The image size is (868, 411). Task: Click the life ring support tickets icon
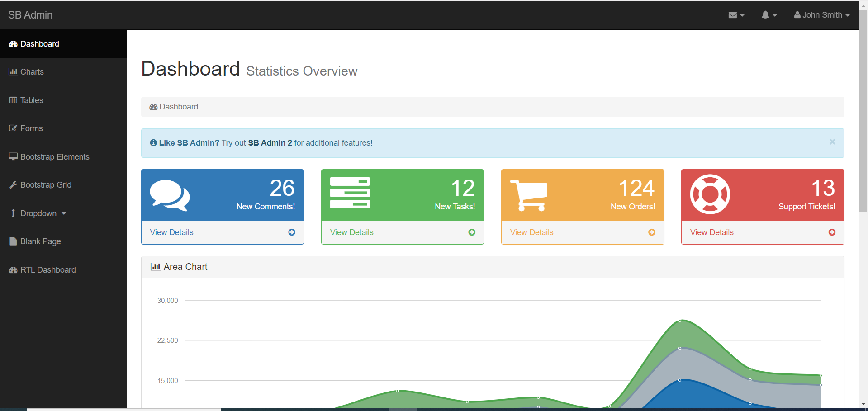710,194
